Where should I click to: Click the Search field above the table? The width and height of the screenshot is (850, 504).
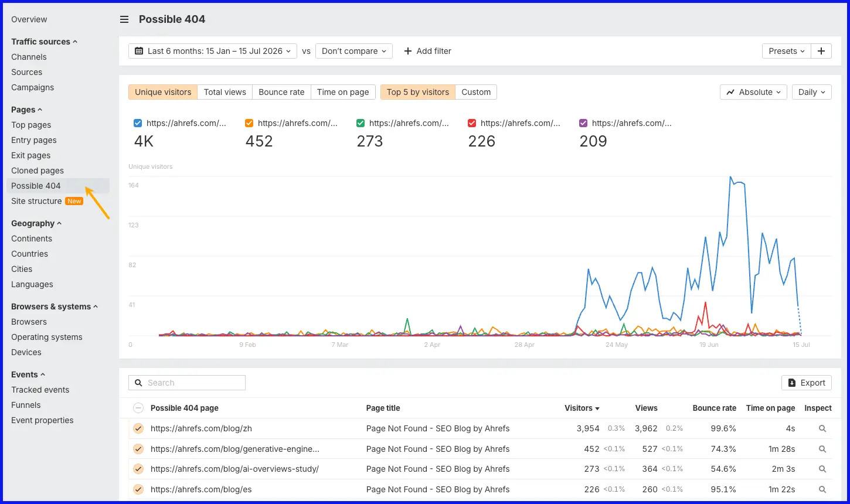[187, 383]
